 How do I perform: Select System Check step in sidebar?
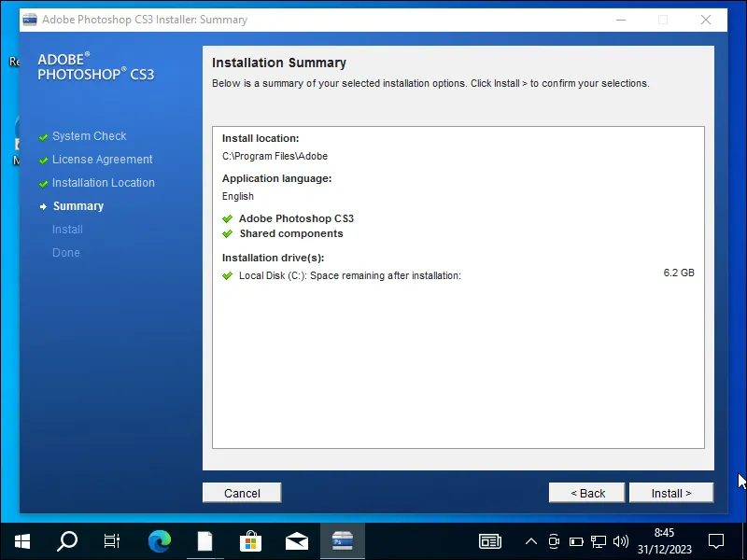point(89,136)
